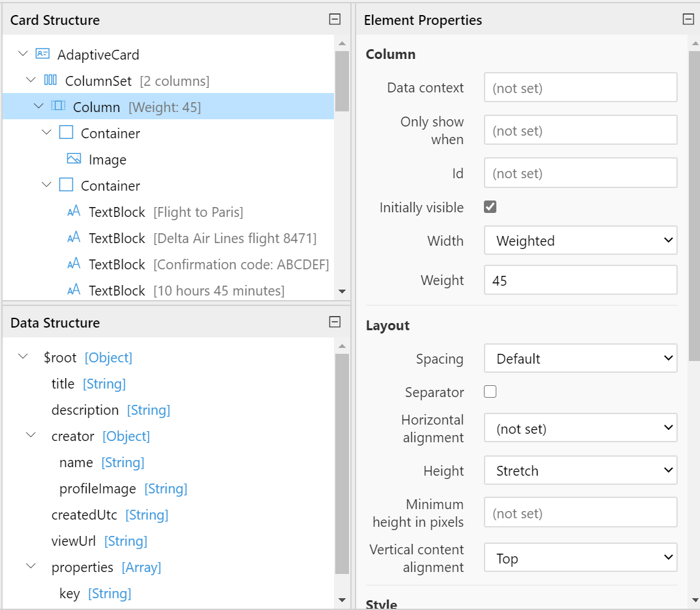Open the Width dropdown set to Weighted

click(x=580, y=240)
